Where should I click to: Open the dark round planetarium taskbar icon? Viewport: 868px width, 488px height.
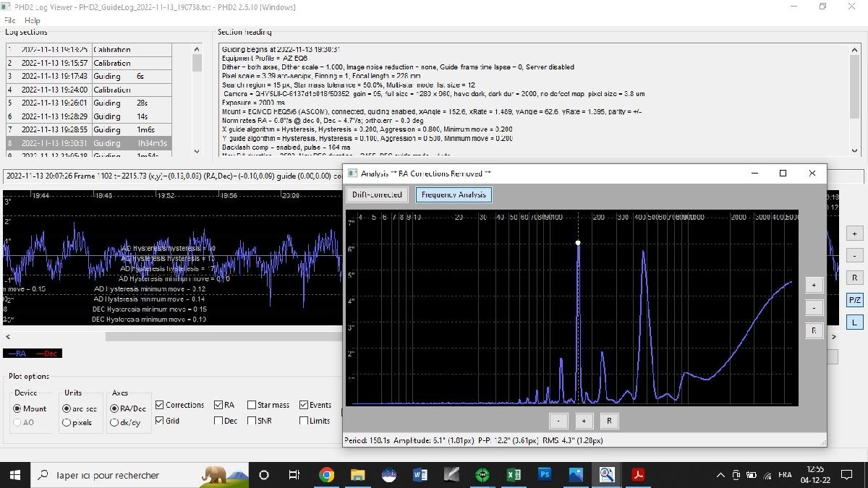click(x=389, y=475)
